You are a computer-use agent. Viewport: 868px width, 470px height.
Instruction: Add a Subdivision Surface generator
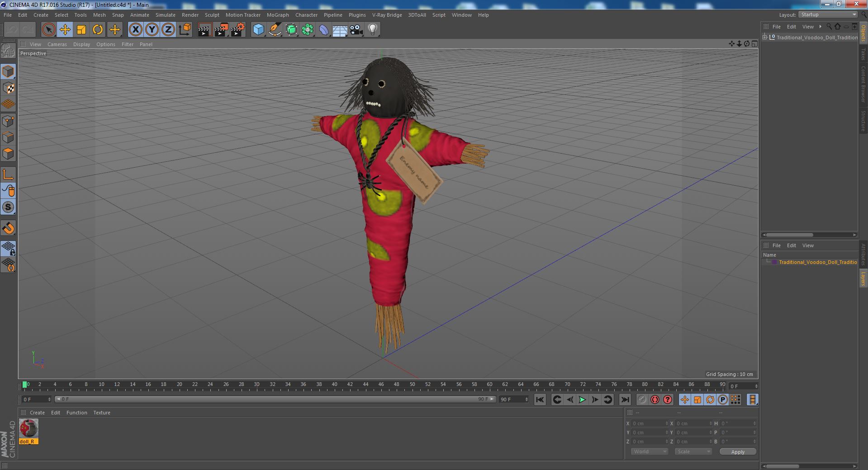(x=291, y=30)
